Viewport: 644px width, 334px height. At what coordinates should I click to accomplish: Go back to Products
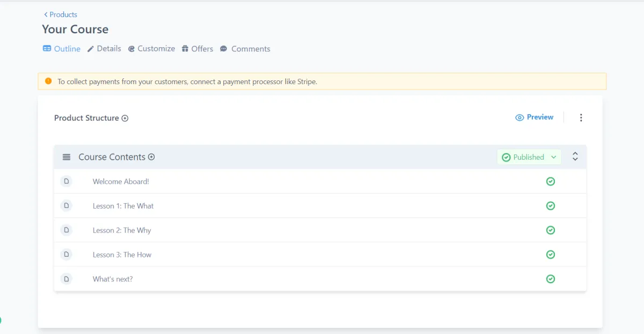click(x=61, y=14)
